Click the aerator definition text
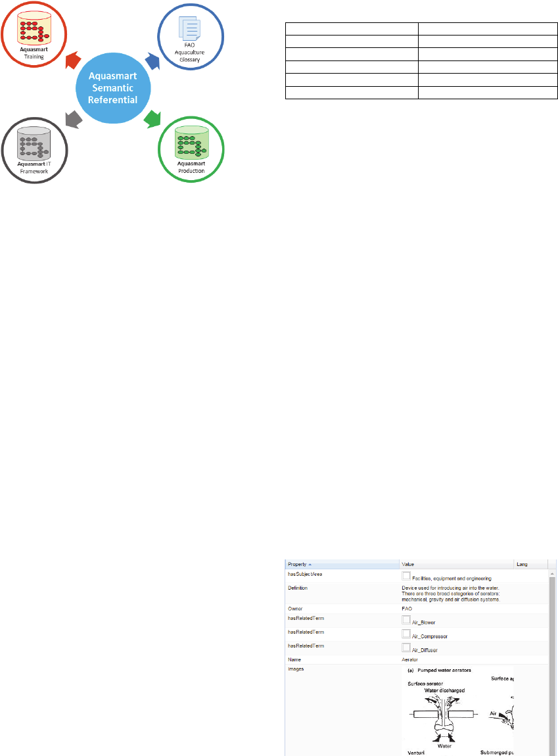 click(x=451, y=594)
